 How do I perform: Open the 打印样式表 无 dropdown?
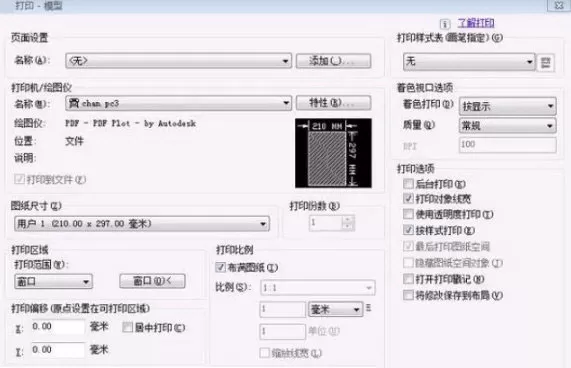[469, 62]
